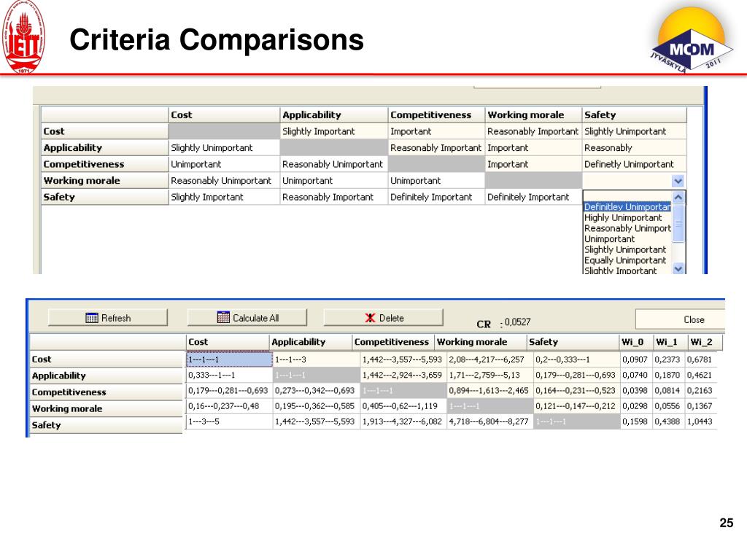Click the up arrow of the importance list
Screen dimensions: 747x560
678,197
